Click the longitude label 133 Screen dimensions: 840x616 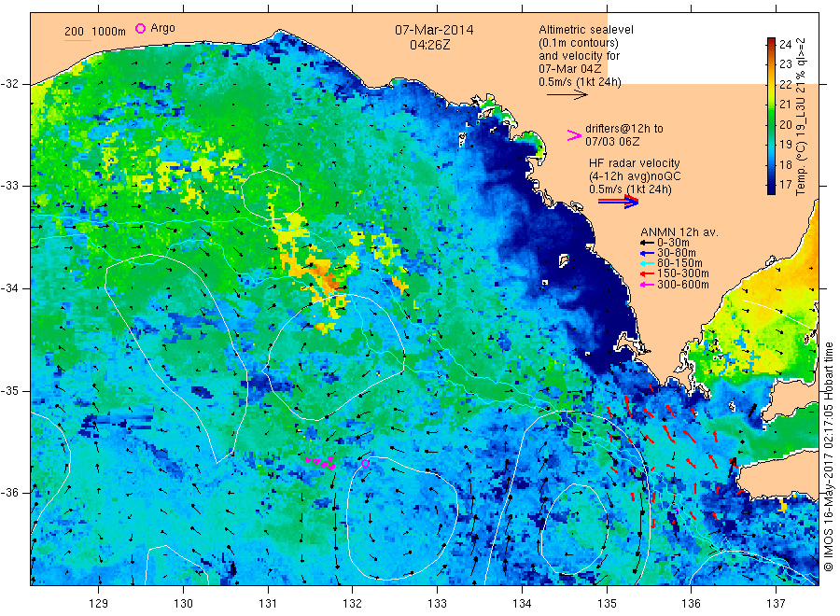click(x=437, y=604)
